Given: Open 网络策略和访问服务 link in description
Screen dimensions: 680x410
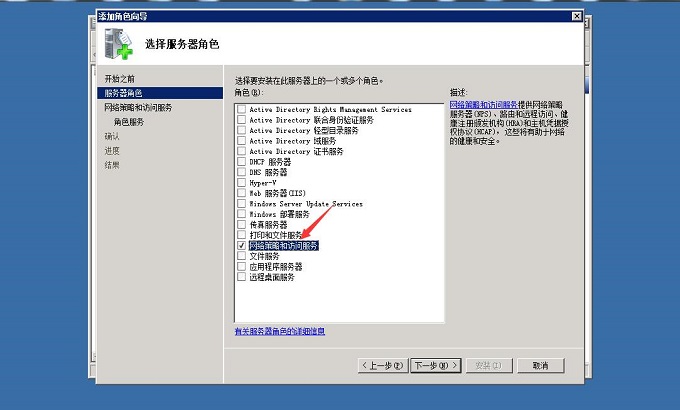Looking at the screenshot, I should (483, 104).
